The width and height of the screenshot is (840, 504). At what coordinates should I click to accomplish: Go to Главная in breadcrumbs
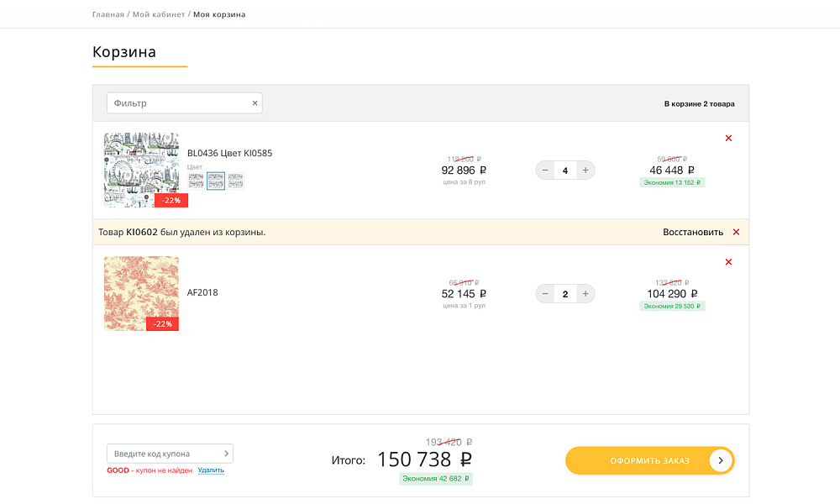click(x=108, y=14)
